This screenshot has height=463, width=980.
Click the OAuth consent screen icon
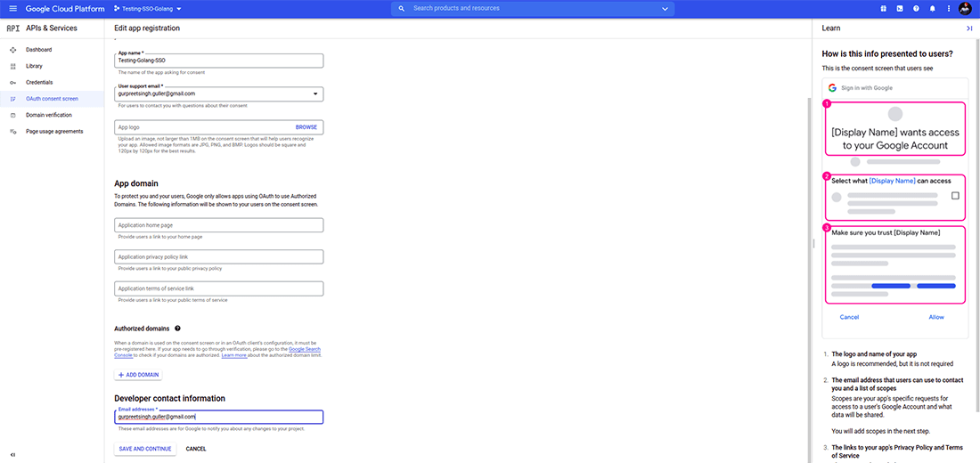coord(13,99)
